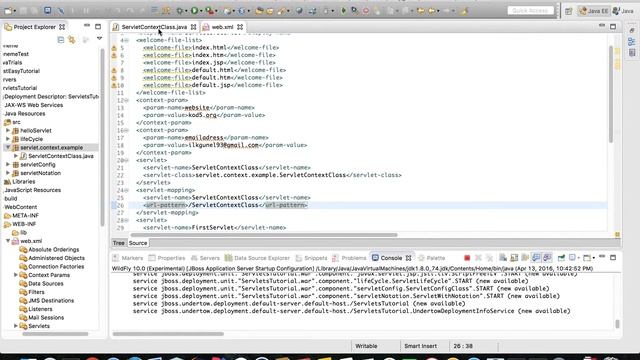Collapse servlet.context.example package
640x360 pixels.
tap(8, 147)
